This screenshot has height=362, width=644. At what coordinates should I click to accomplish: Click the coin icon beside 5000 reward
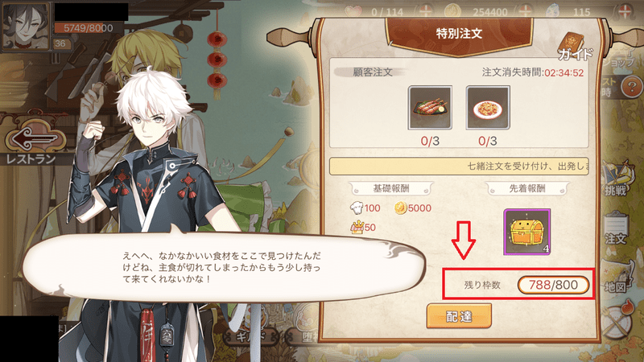click(x=400, y=208)
